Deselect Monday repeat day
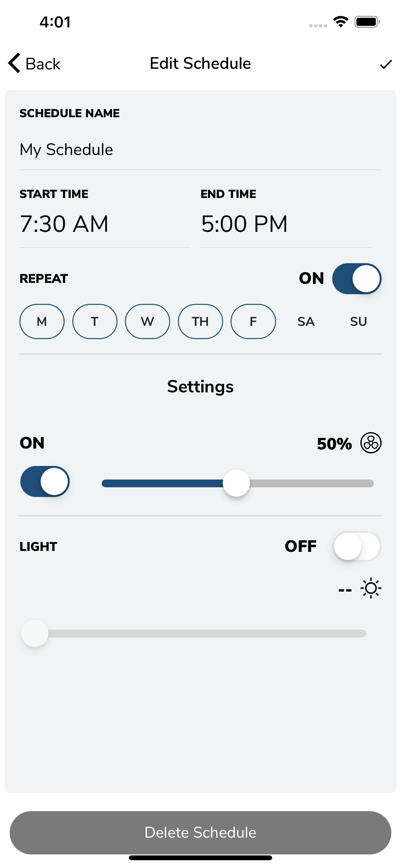401x868 pixels. (42, 321)
